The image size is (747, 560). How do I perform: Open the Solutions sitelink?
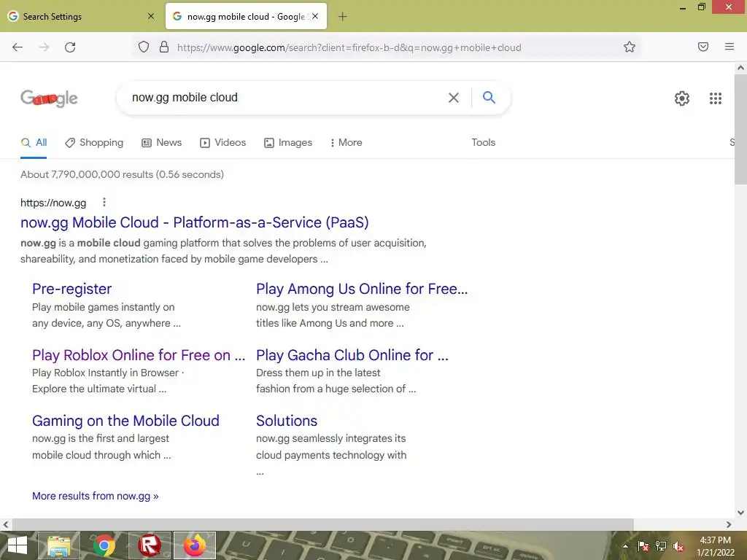coord(287,421)
